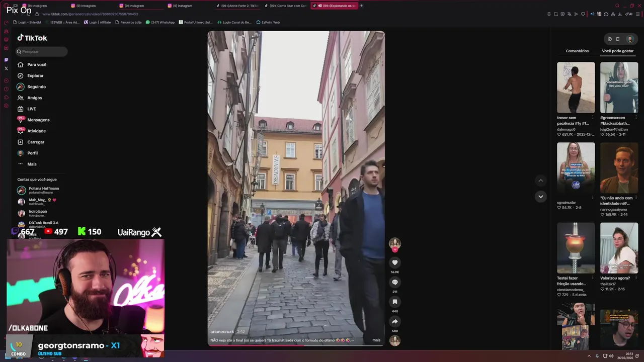Open arianecruzk username on video
This screenshot has height=362, width=644.
coord(222,332)
